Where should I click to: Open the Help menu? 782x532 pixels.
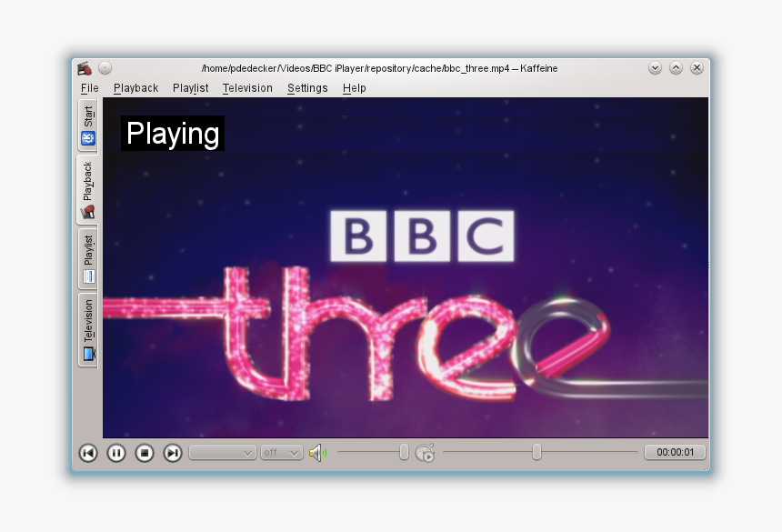coord(354,88)
